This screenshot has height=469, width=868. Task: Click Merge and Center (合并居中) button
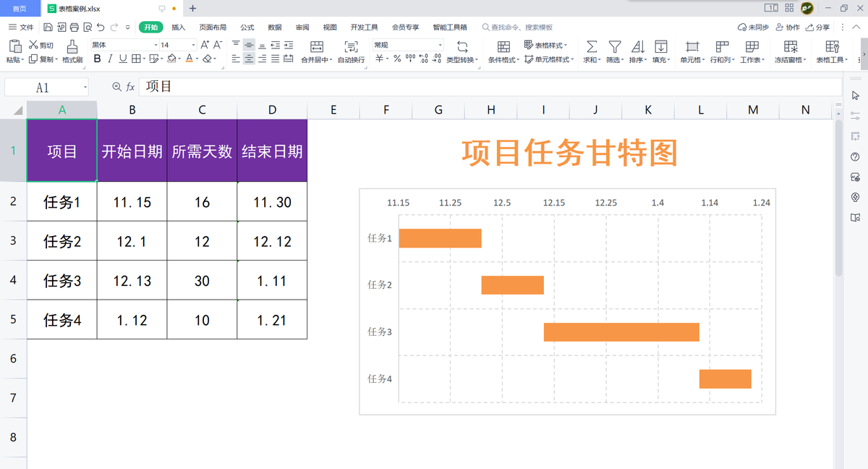[x=316, y=52]
